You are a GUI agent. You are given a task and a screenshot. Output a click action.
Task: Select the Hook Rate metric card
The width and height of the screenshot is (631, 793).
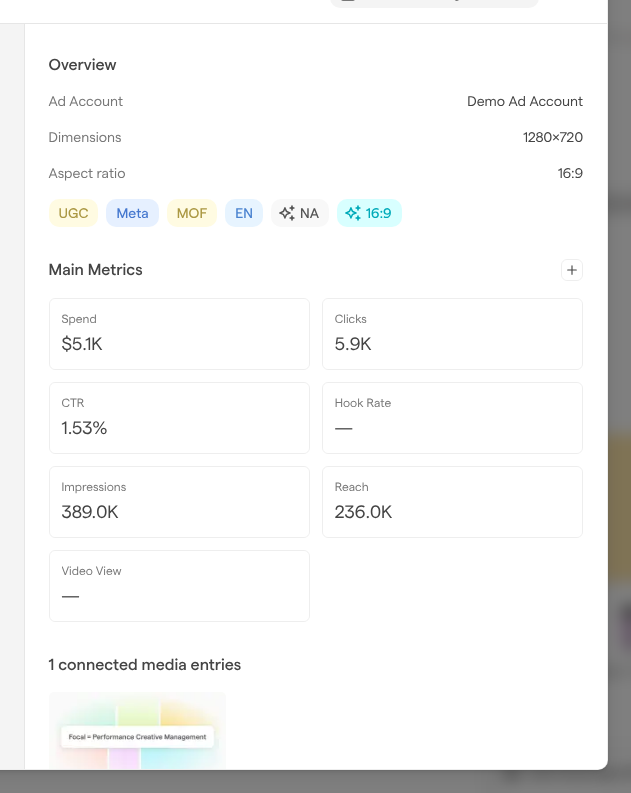[x=453, y=418]
